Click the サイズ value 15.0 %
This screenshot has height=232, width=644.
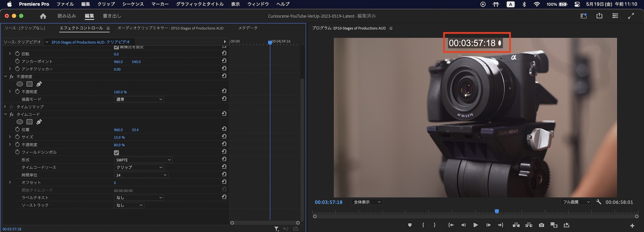[119, 137]
